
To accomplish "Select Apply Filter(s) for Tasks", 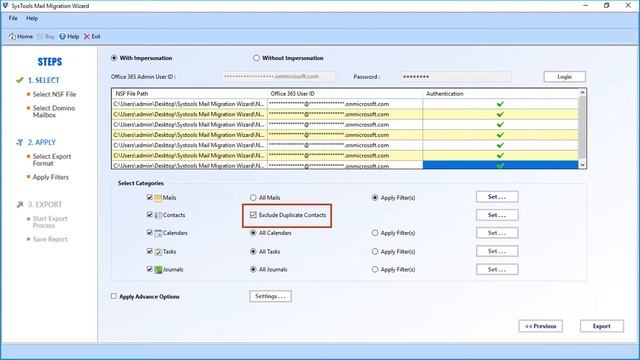I will 375,251.
